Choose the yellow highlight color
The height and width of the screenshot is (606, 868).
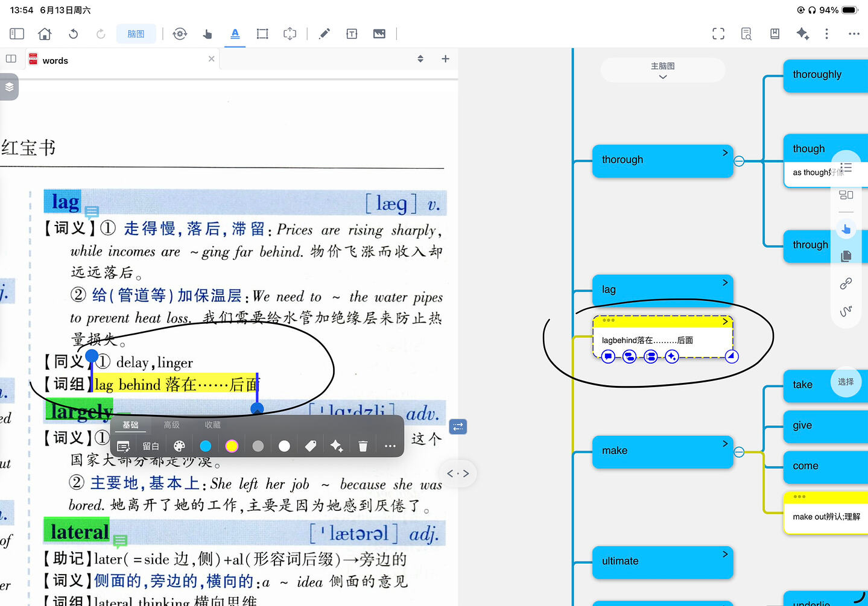pos(232,446)
